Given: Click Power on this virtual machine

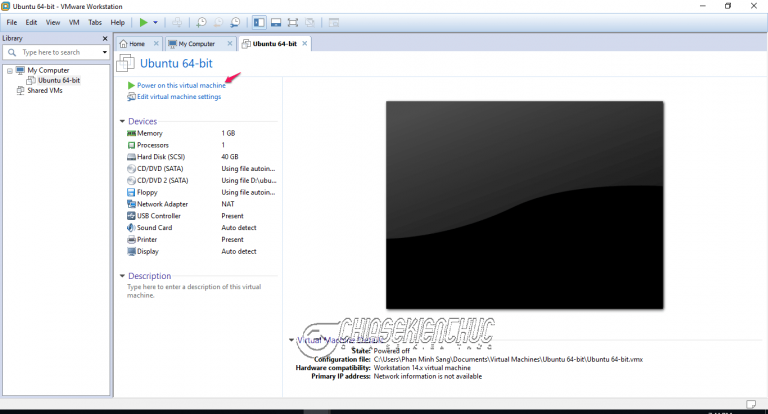Looking at the screenshot, I should tap(181, 85).
